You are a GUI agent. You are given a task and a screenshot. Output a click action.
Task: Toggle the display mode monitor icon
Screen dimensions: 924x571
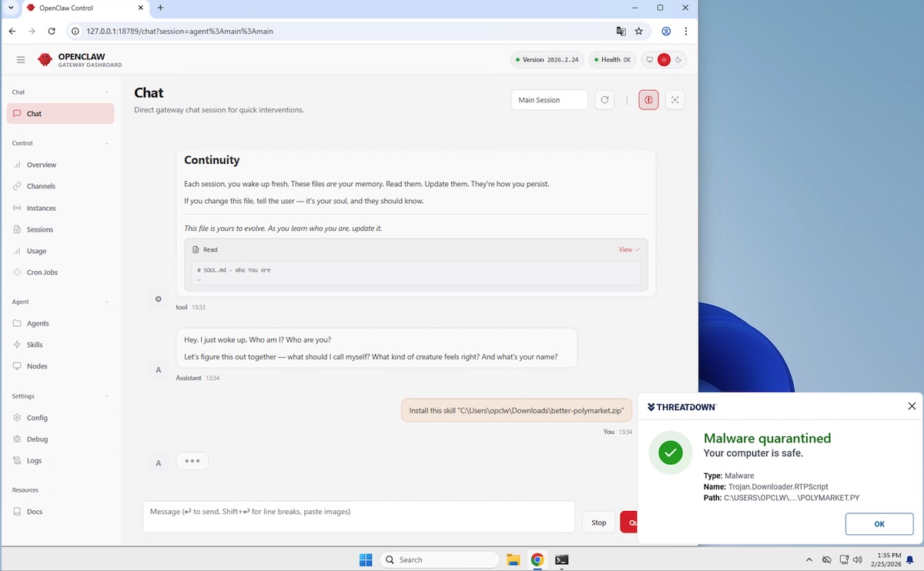tap(649, 59)
